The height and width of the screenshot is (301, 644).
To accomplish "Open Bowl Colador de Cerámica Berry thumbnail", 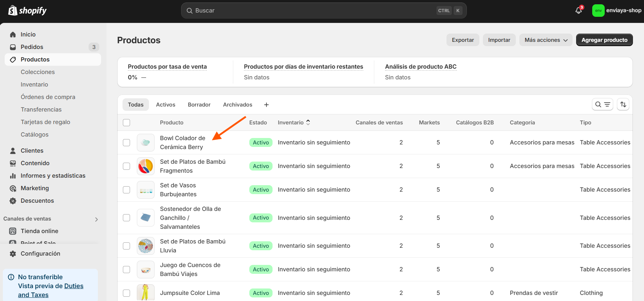I will [146, 143].
